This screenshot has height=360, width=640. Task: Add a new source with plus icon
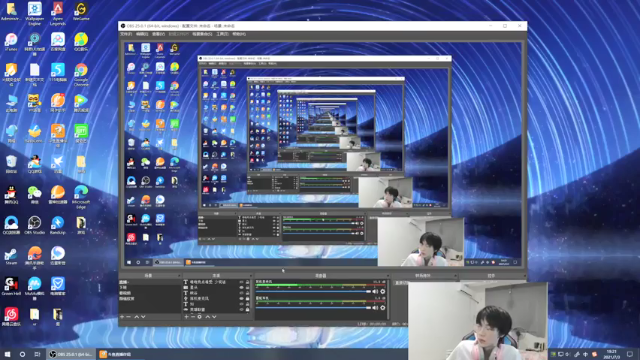pyautogui.click(x=186, y=317)
